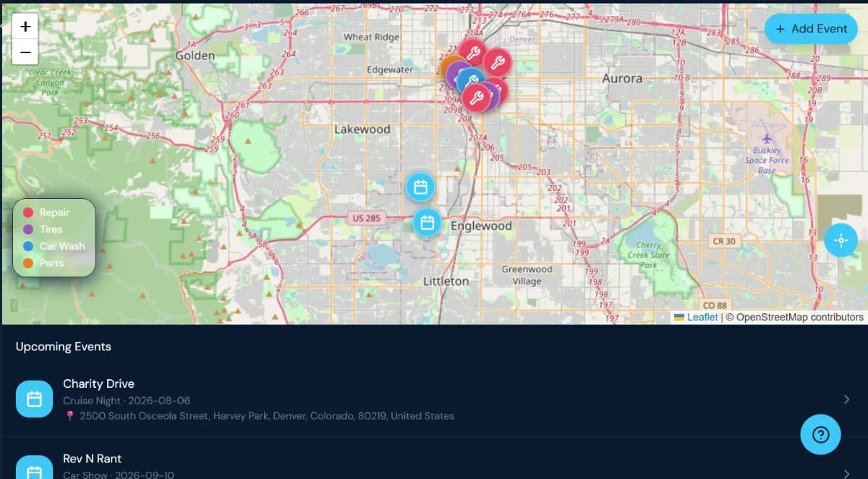The width and height of the screenshot is (868, 479).
Task: Click the Car Wash legend label
Action: point(62,246)
